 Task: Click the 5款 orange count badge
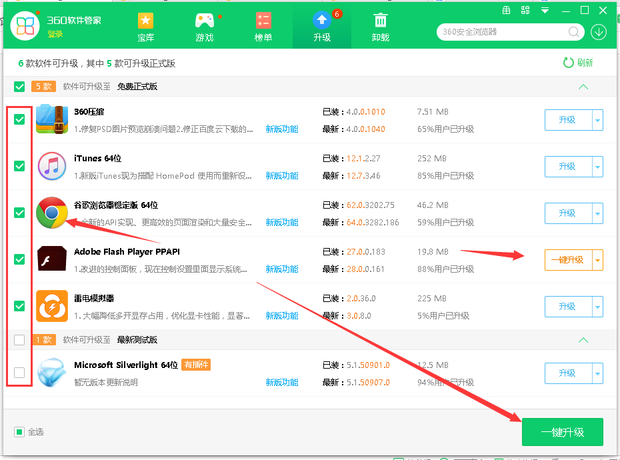pos(43,86)
